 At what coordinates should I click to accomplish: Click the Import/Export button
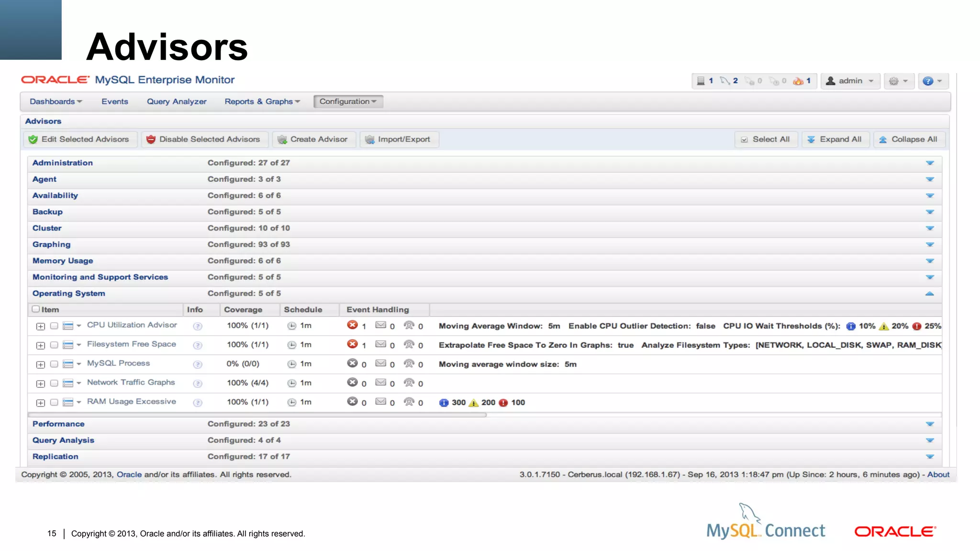click(399, 139)
